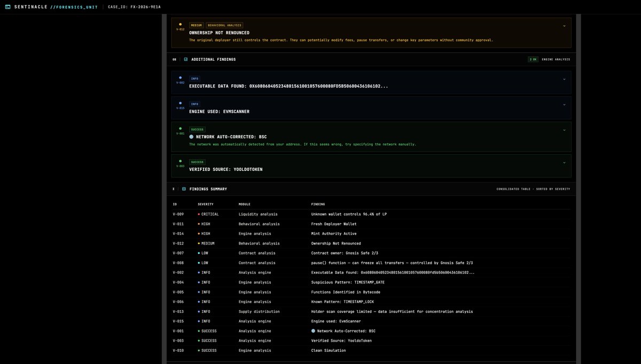
Task: Expand the Engine Used: EvmScanner card chevron
Action: [x=564, y=105]
